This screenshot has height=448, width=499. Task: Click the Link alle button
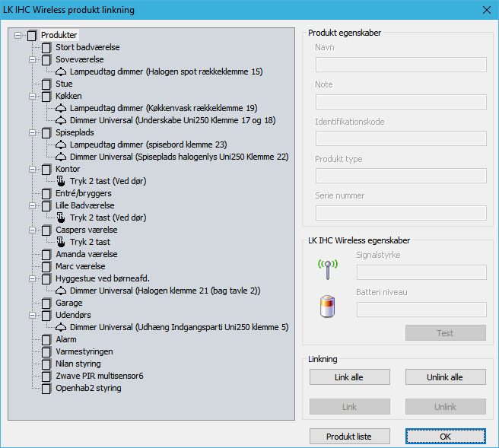pyautogui.click(x=350, y=377)
